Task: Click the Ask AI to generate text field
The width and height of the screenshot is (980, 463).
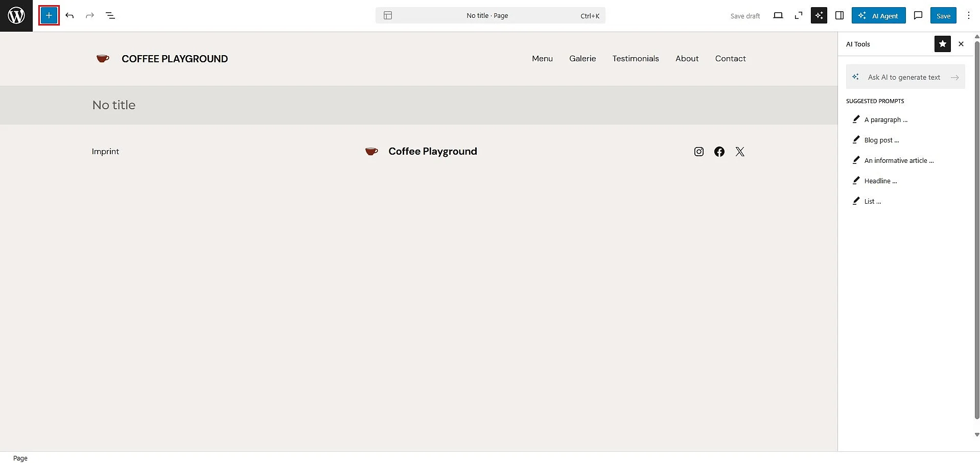Action: coord(905,77)
